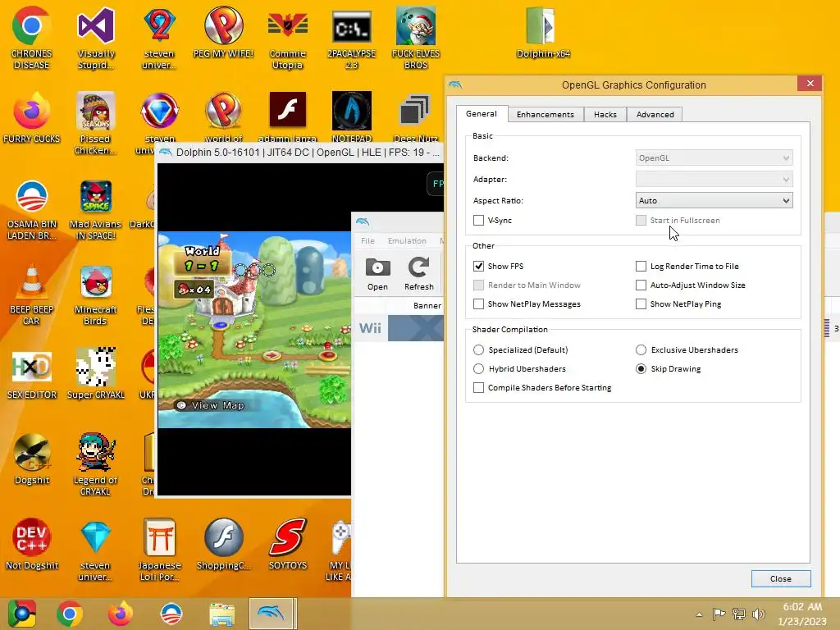Enable Show NetPlay Messages checkbox
This screenshot has width=840, height=630.
coord(478,304)
